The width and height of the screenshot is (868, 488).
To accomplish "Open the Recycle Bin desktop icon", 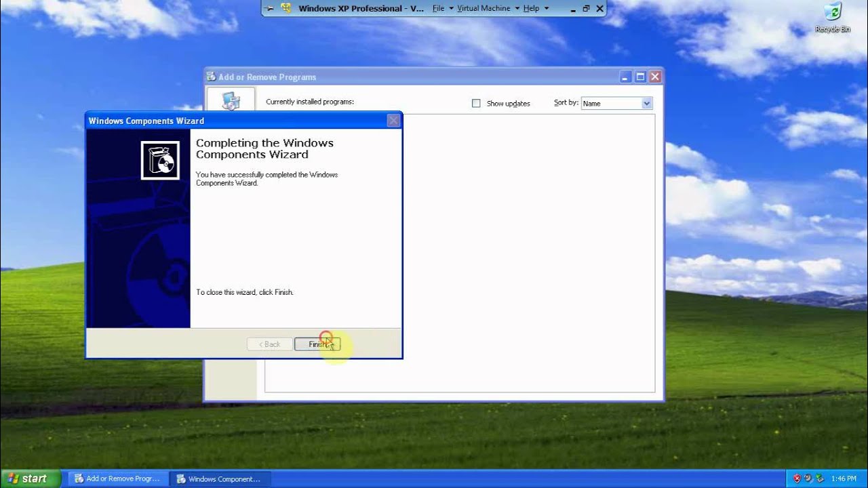I will click(x=832, y=18).
